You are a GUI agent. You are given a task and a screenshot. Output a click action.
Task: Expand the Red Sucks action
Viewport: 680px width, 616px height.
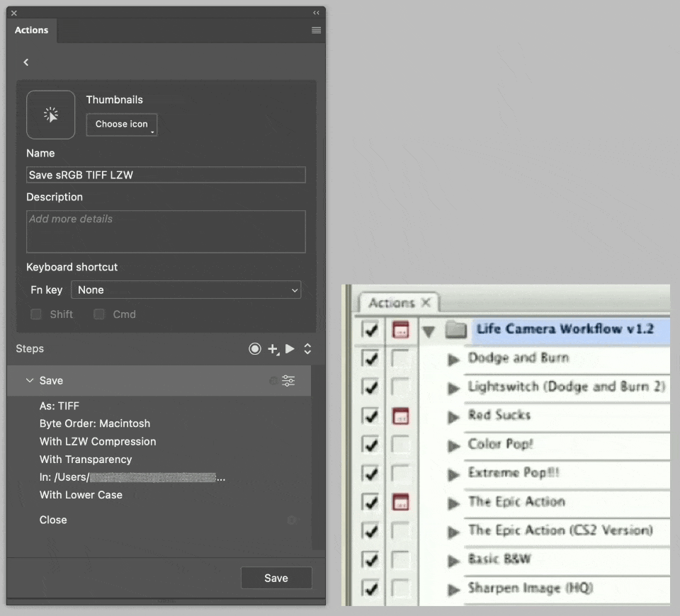click(453, 417)
